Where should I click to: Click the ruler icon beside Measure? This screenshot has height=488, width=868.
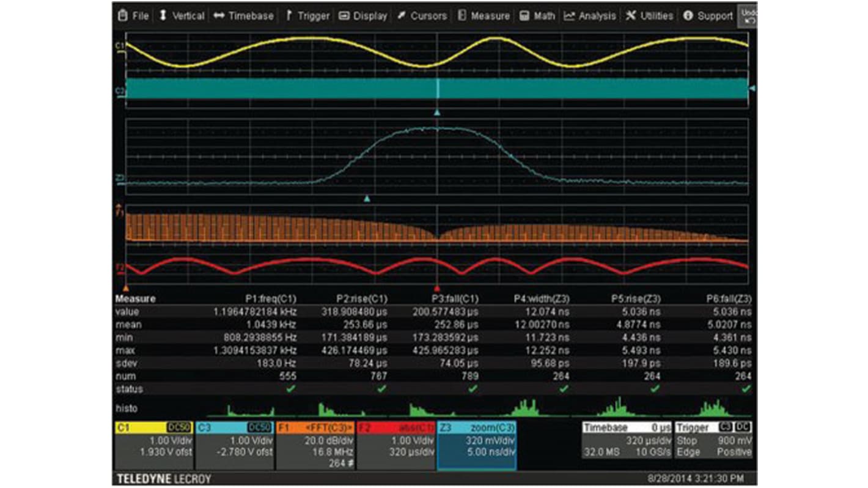click(x=462, y=16)
